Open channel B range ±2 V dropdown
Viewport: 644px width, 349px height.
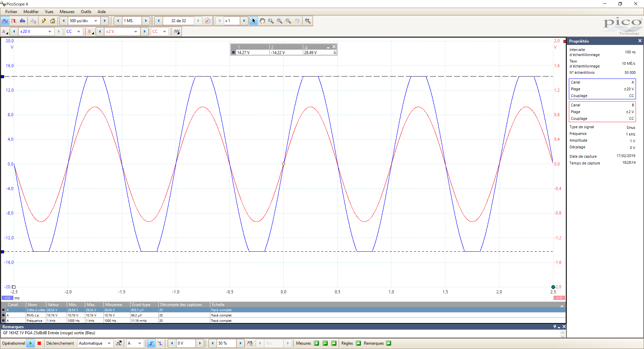pyautogui.click(x=136, y=32)
